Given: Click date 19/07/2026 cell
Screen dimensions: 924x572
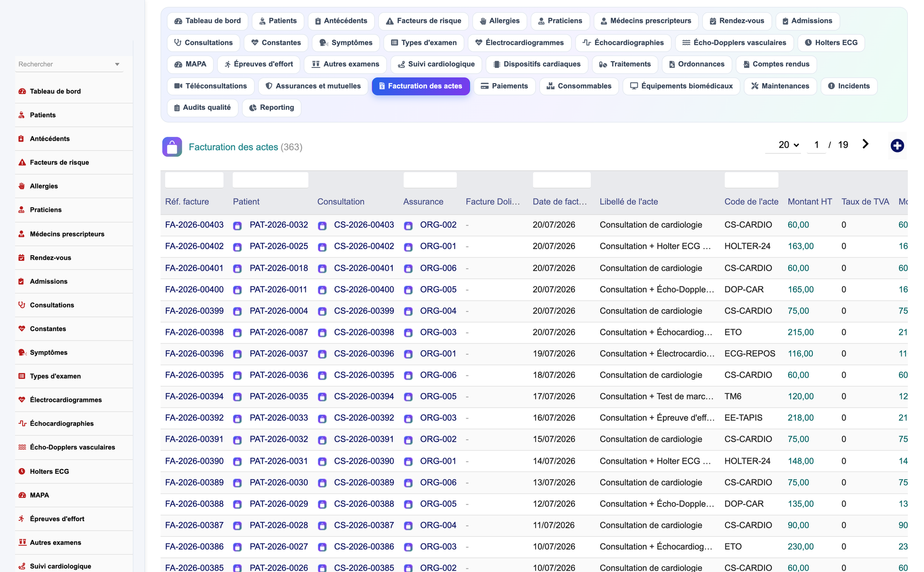Looking at the screenshot, I should (x=554, y=353).
